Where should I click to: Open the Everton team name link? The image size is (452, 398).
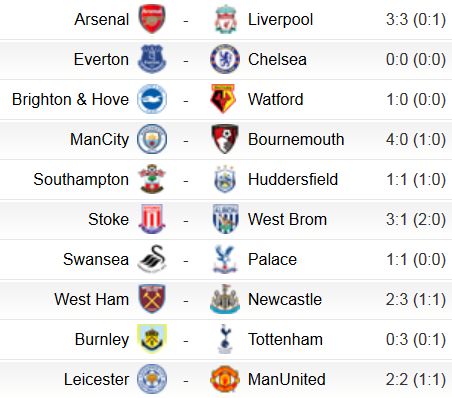tap(101, 59)
